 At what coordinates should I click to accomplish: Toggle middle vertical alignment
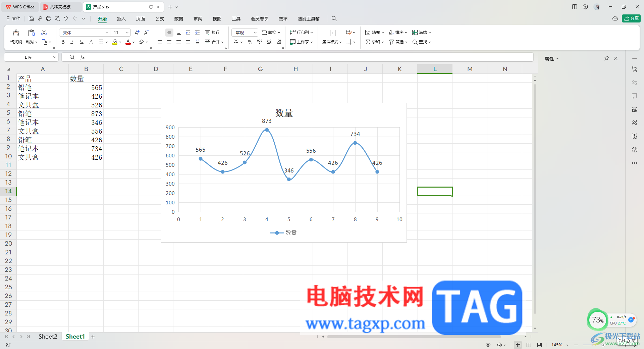(x=169, y=33)
